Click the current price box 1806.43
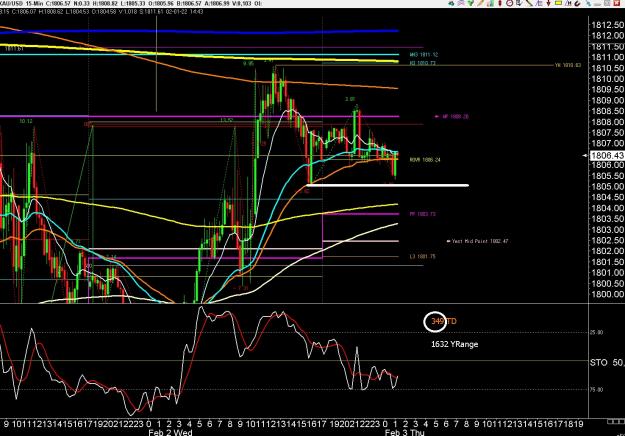 (x=607, y=155)
